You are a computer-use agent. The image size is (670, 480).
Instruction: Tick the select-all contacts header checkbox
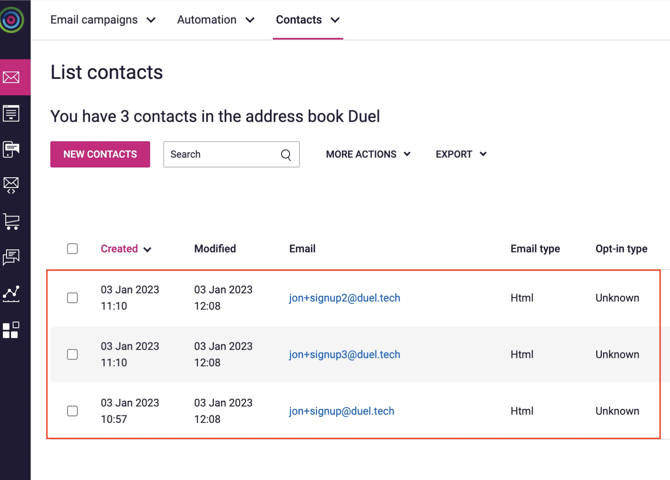(72, 249)
